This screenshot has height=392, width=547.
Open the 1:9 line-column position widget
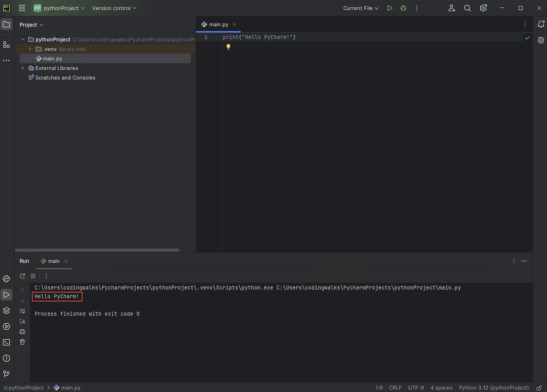pyautogui.click(x=379, y=388)
